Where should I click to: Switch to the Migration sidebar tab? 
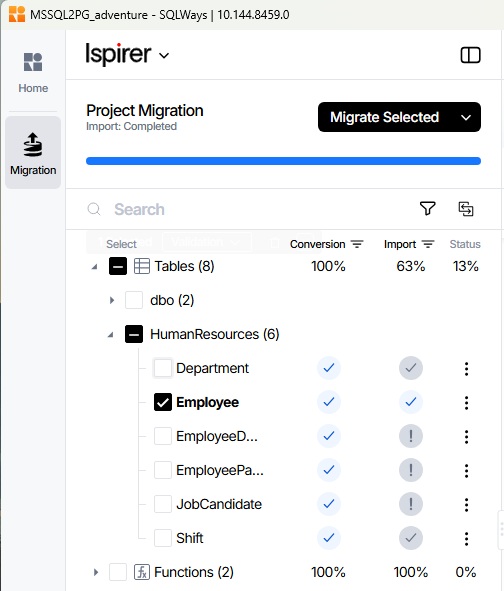click(x=33, y=152)
